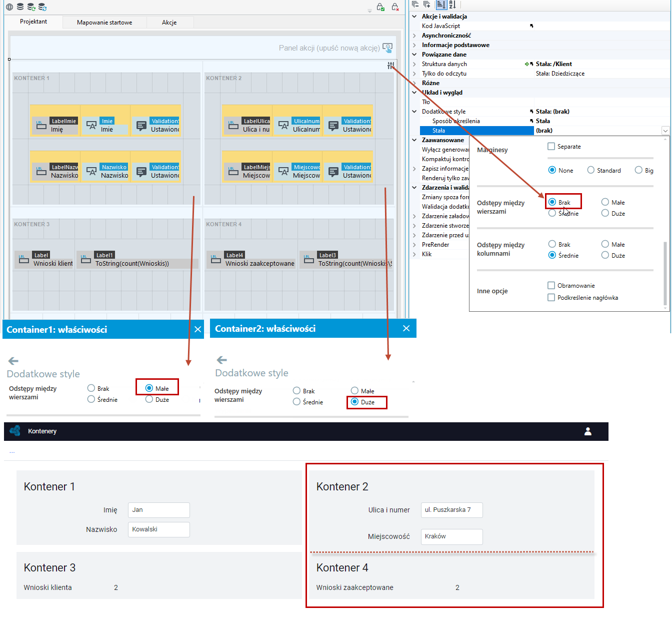Open the Stała value dropdown arrow

tap(665, 131)
